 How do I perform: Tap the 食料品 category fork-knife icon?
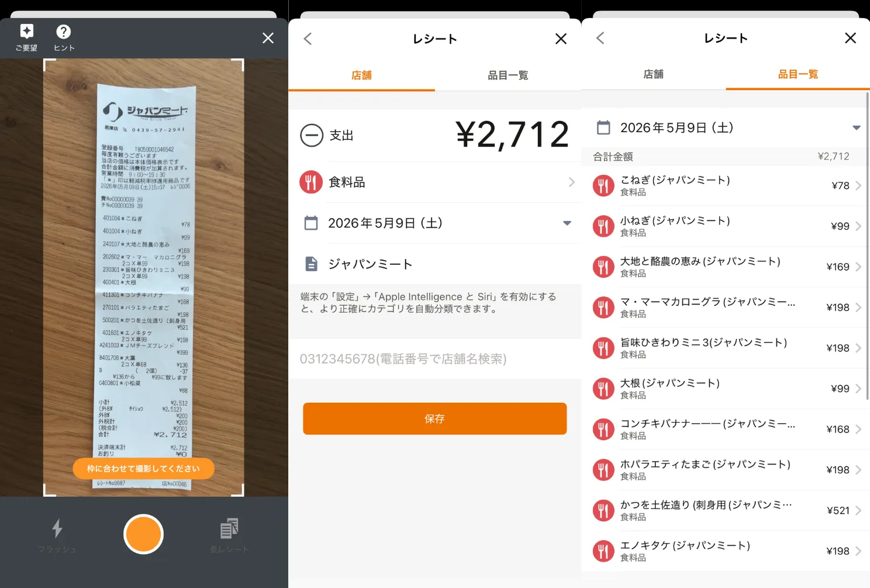pos(312,182)
